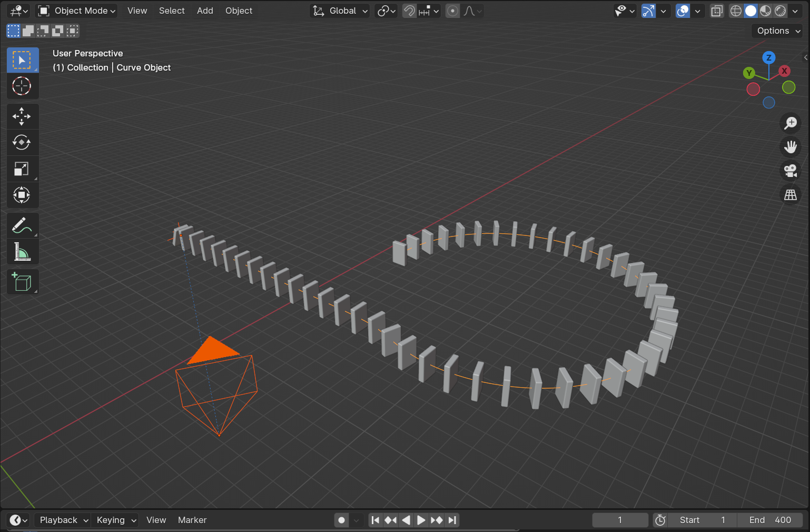Switch perspective/orthographic with grid icon
Screen dimensions: 810x532
pos(791,195)
